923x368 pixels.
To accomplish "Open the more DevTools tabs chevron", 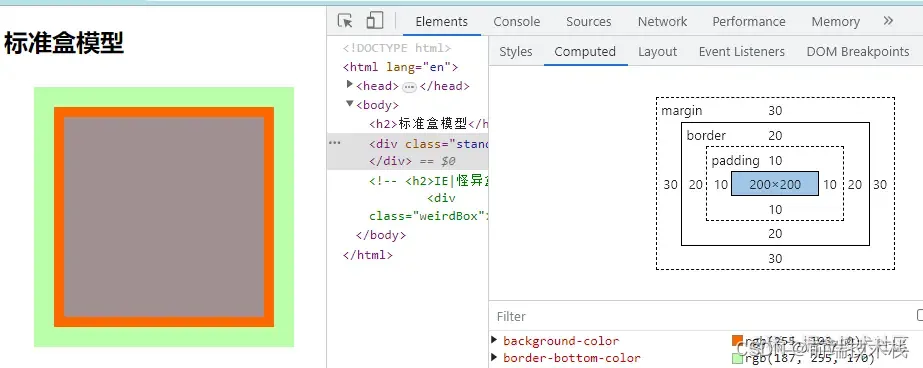I will 888,21.
